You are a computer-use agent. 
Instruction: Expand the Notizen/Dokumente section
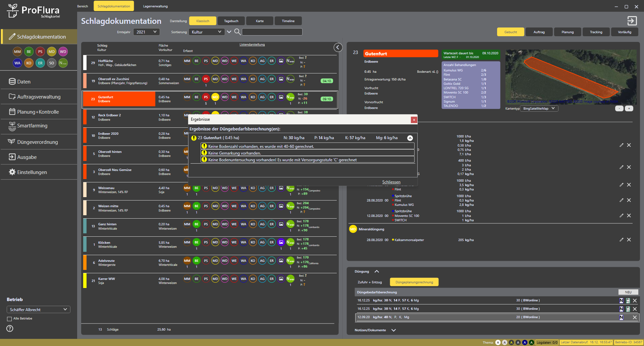pyautogui.click(x=393, y=330)
